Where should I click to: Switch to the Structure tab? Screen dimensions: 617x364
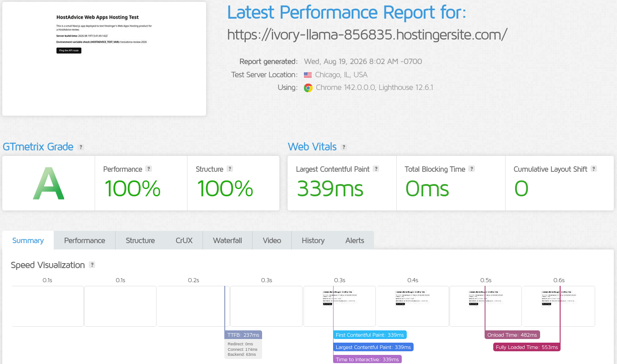(x=140, y=240)
